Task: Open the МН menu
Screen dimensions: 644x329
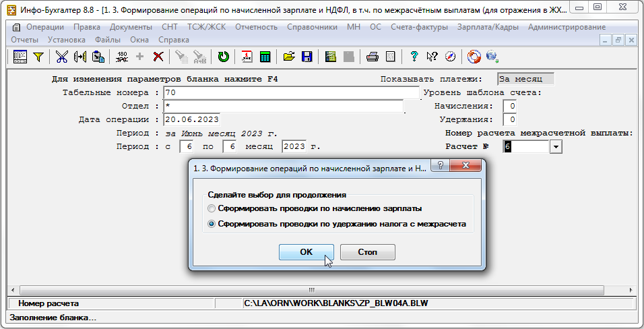Action: [x=354, y=27]
